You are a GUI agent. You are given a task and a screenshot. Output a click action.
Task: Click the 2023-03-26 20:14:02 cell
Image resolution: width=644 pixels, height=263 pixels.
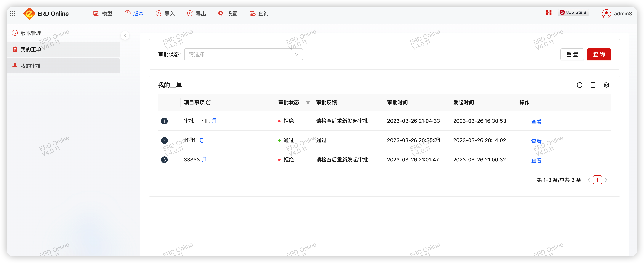click(480, 140)
